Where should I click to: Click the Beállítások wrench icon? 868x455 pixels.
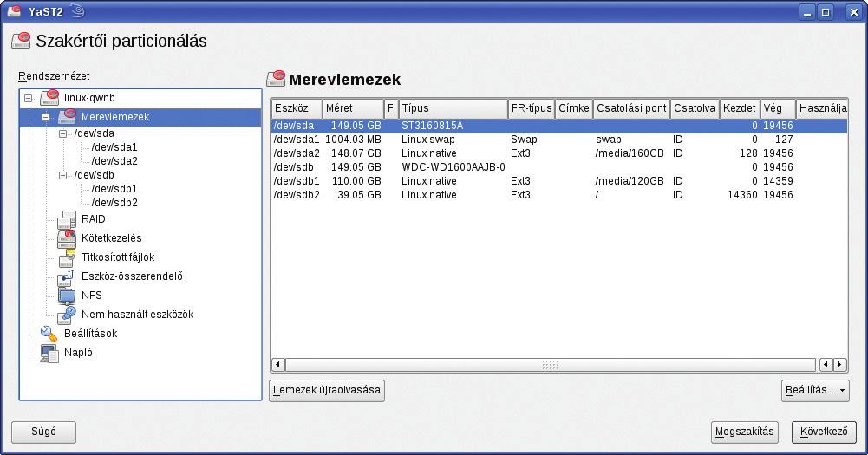click(x=49, y=333)
